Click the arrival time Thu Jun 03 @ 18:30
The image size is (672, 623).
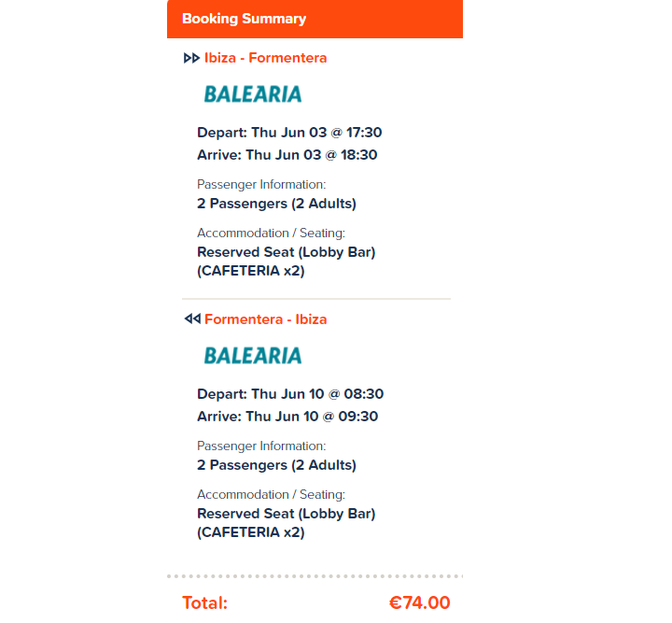coord(287,155)
